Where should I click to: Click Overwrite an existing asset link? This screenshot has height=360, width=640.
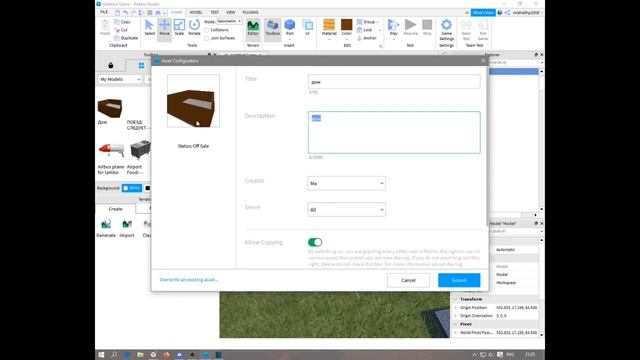click(x=189, y=280)
